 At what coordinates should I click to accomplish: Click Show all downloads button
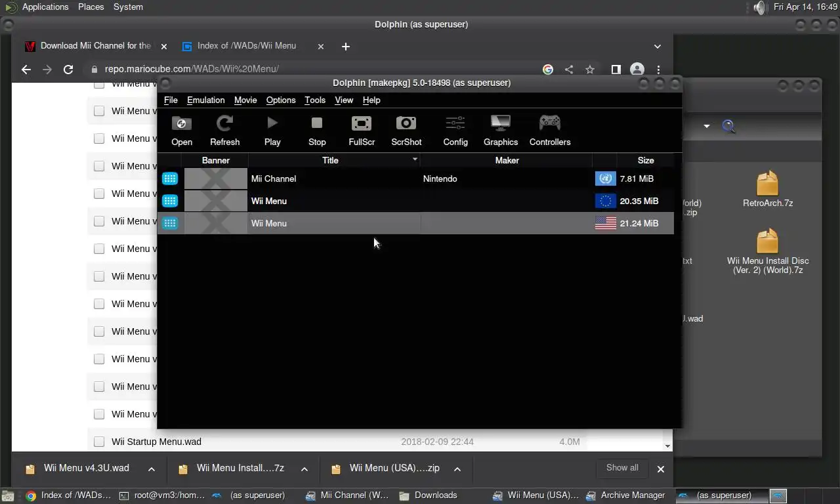tap(622, 468)
